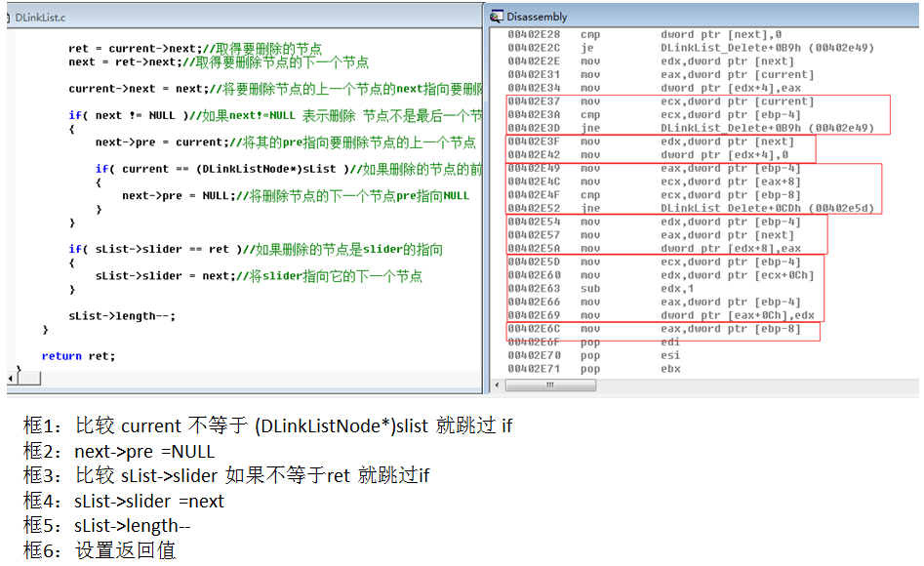
Task: Click operand 'dword ptr [eax+0Ch],edx'
Action: tap(738, 315)
